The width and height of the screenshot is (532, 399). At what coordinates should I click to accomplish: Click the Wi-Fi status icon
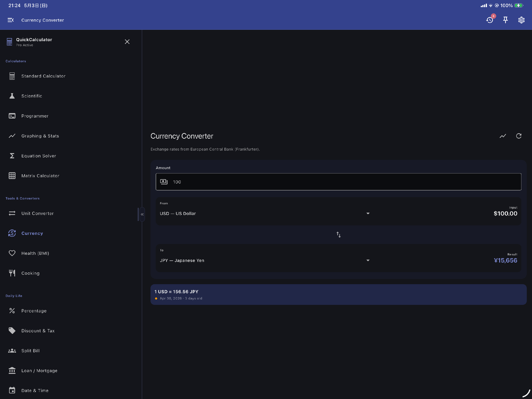pos(491,6)
